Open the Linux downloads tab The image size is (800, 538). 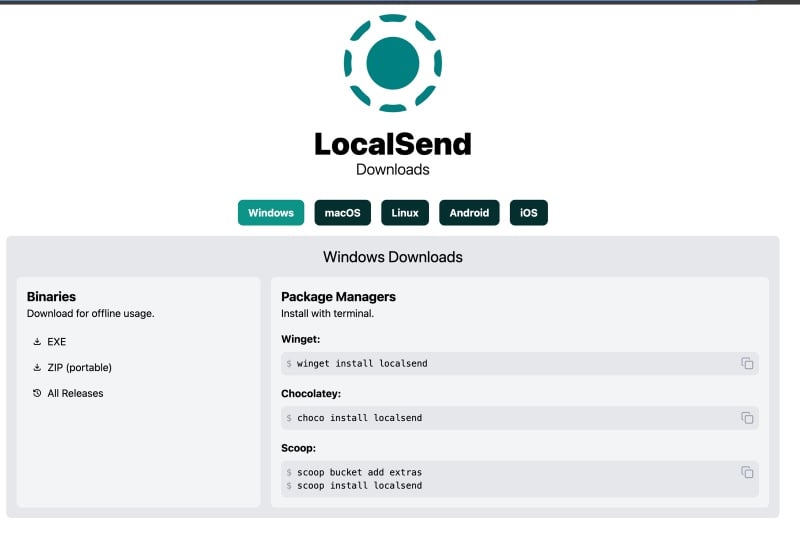tap(405, 212)
